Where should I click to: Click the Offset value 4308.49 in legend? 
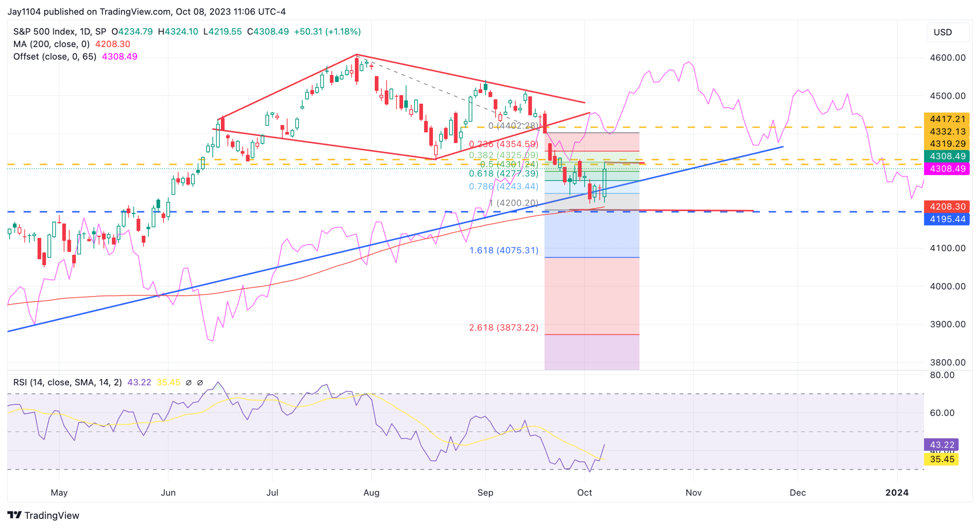tap(119, 57)
